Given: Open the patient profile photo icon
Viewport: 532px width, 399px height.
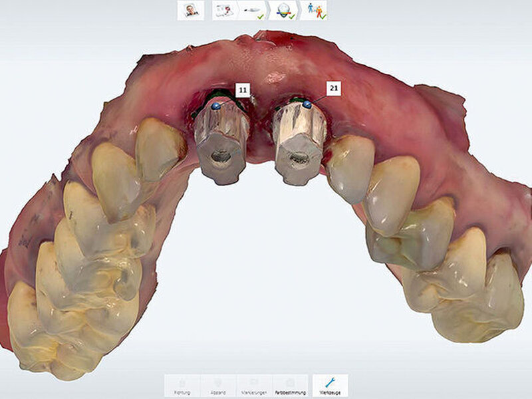Looking at the screenshot, I should pyautogui.click(x=190, y=10).
